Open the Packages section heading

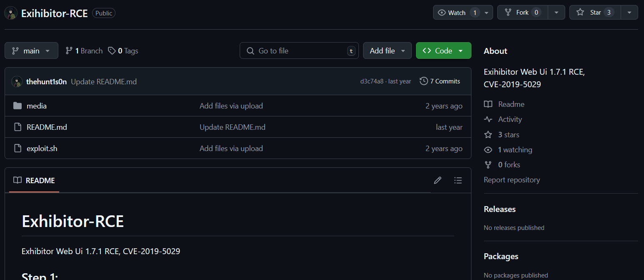pos(501,256)
